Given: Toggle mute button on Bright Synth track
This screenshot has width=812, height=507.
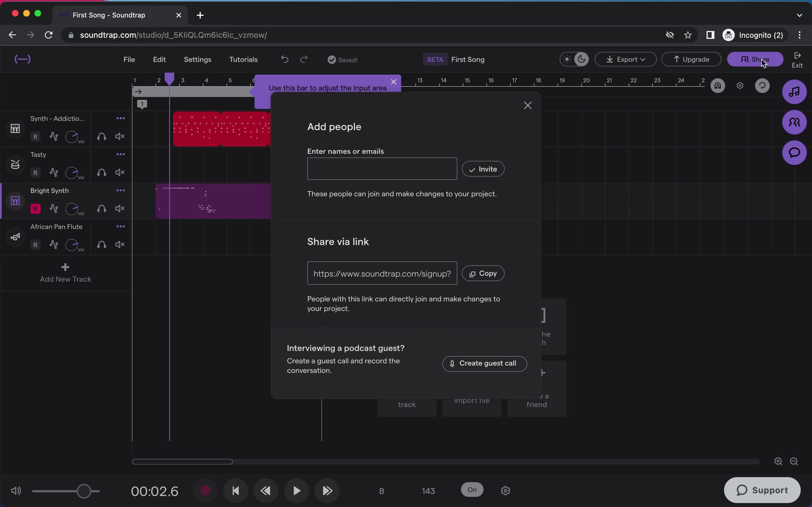Looking at the screenshot, I should point(119,208).
